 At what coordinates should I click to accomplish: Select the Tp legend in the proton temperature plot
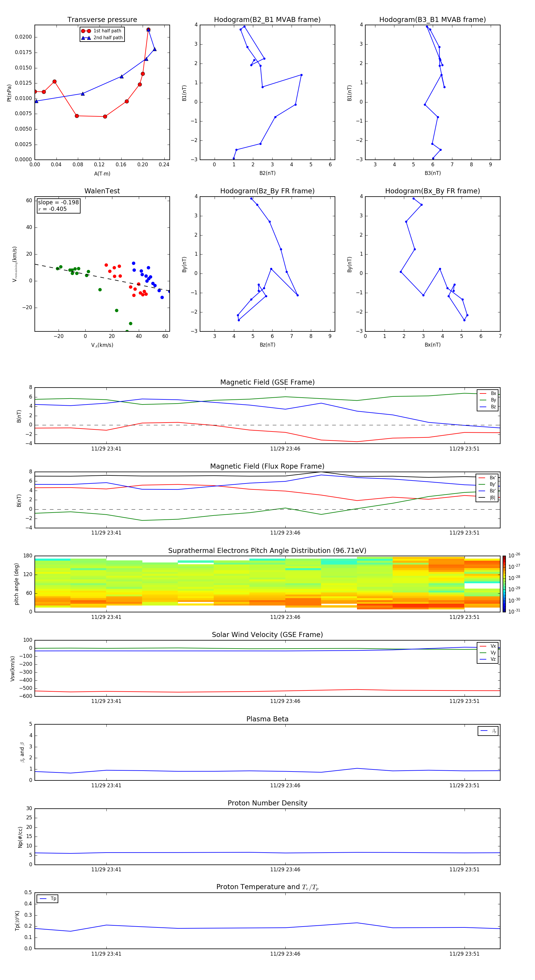click(48, 899)
